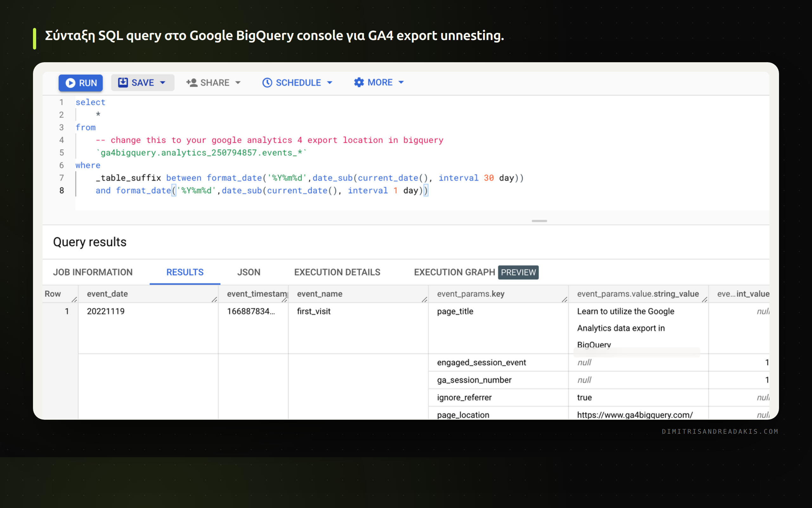Open the MORE settings label
812x508 pixels.
tap(380, 82)
